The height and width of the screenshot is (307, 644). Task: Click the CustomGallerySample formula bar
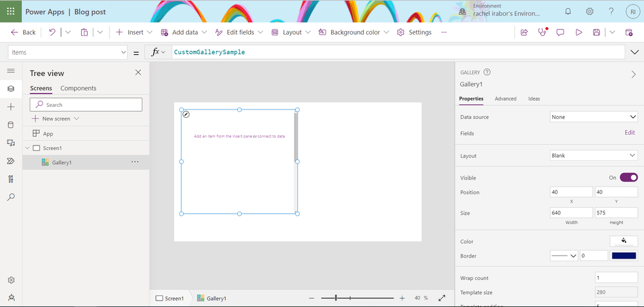coord(396,53)
